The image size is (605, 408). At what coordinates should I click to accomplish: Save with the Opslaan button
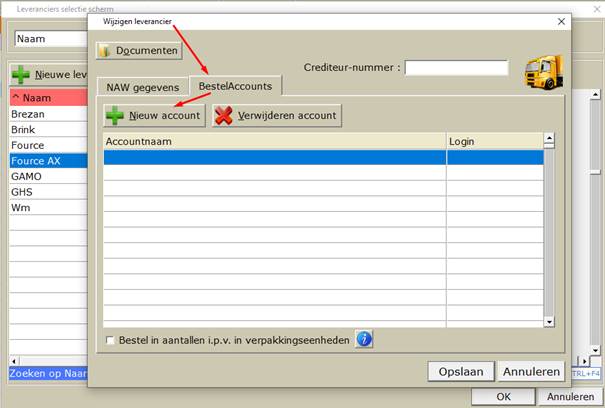coord(461,372)
